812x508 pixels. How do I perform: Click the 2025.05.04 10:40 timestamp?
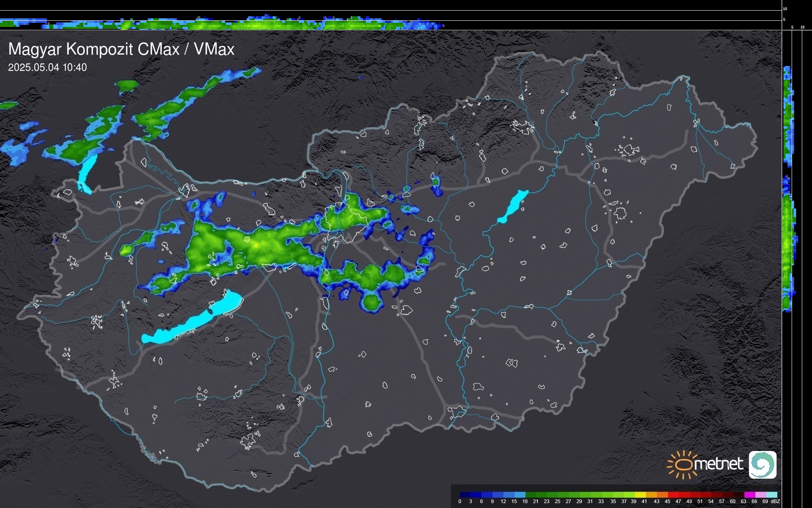tap(47, 68)
